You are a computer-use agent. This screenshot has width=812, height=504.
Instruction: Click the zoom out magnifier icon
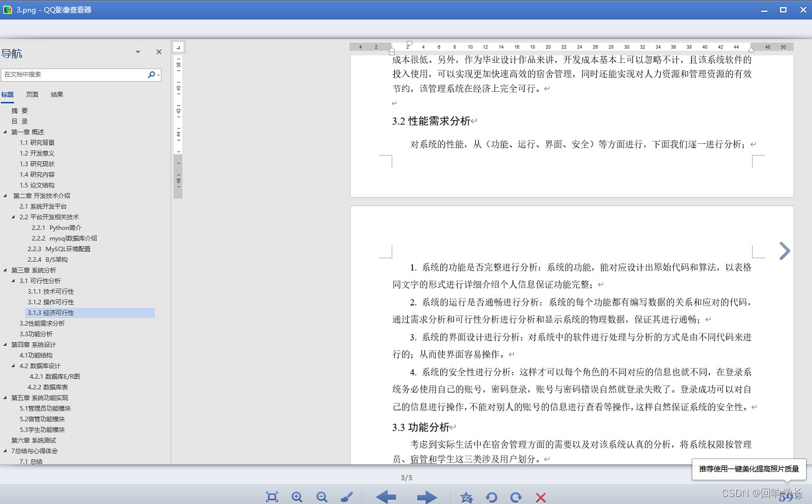(322, 497)
